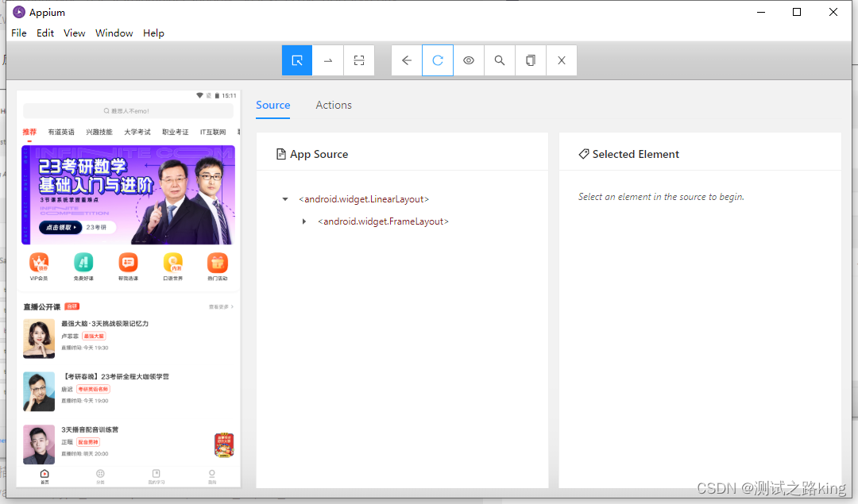858x504 pixels.
Task: Click the 点击领取 button on the banner
Action: [x=60, y=228]
